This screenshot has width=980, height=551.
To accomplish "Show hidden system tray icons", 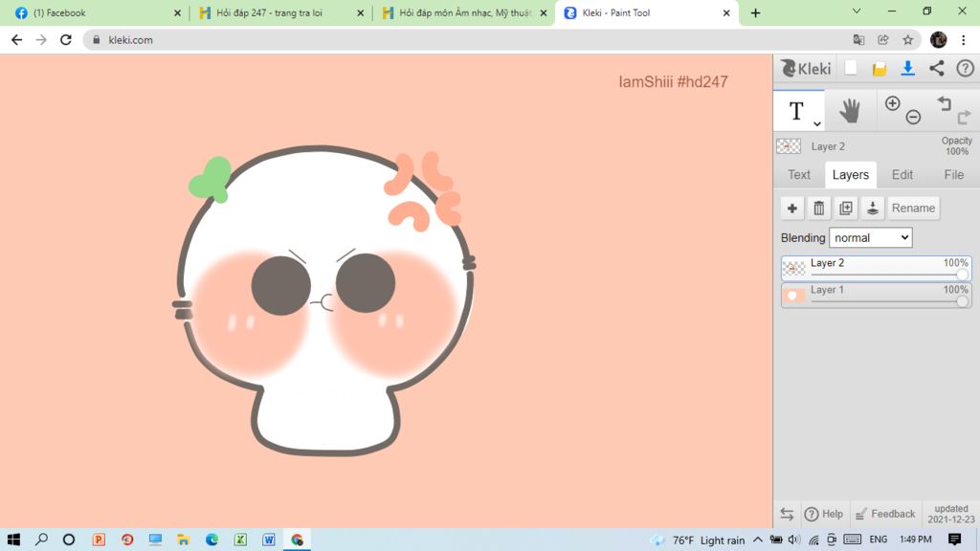I will point(758,540).
